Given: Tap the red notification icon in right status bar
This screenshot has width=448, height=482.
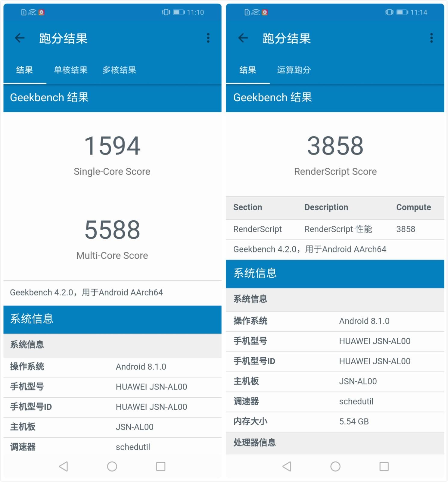Looking at the screenshot, I should tap(265, 12).
